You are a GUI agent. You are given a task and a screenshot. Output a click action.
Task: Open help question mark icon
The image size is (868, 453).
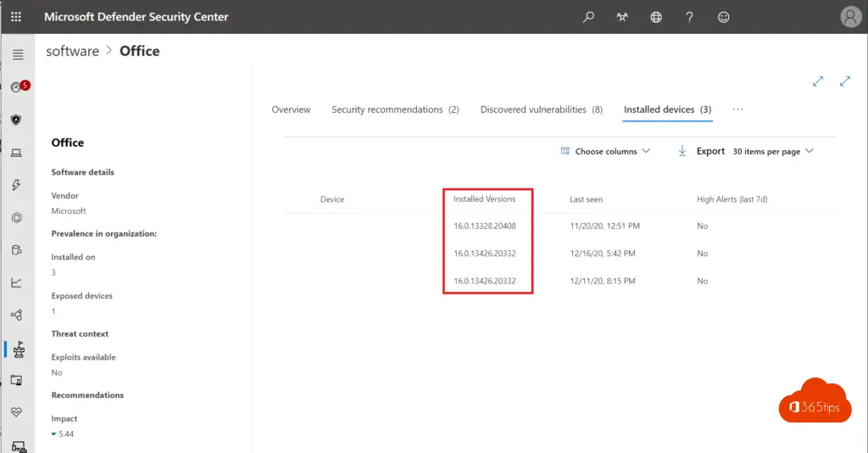[689, 17]
